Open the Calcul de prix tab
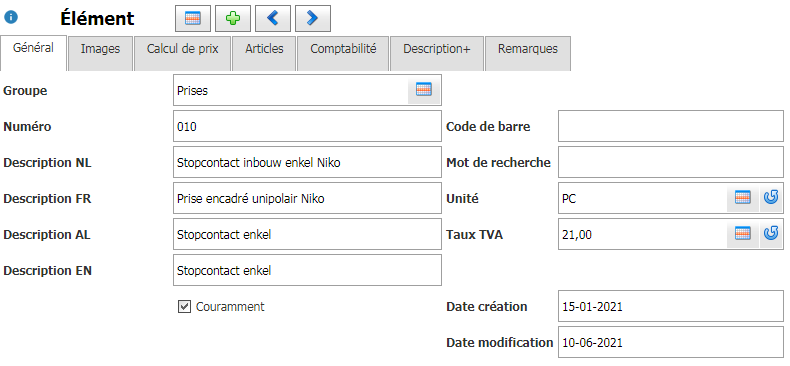 [182, 53]
